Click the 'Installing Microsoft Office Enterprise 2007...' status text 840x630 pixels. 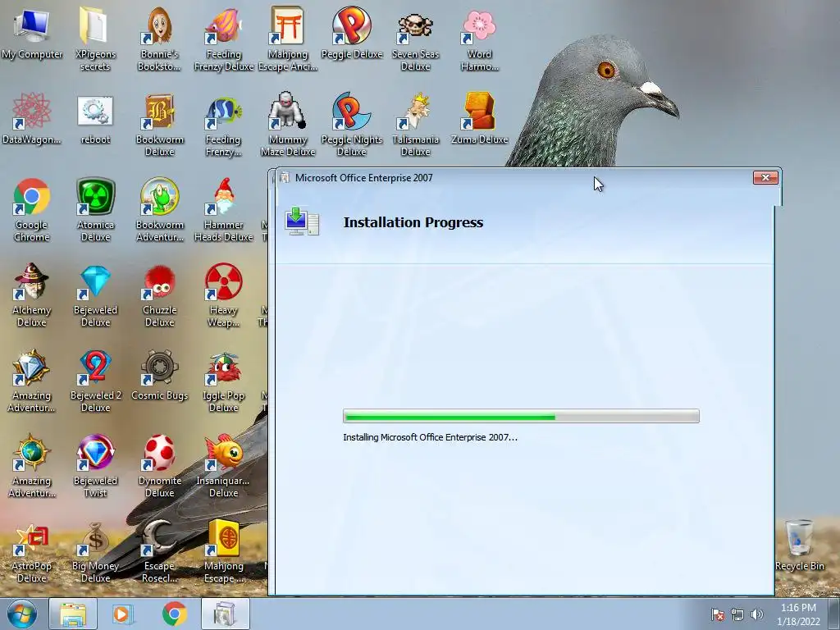[x=430, y=437]
